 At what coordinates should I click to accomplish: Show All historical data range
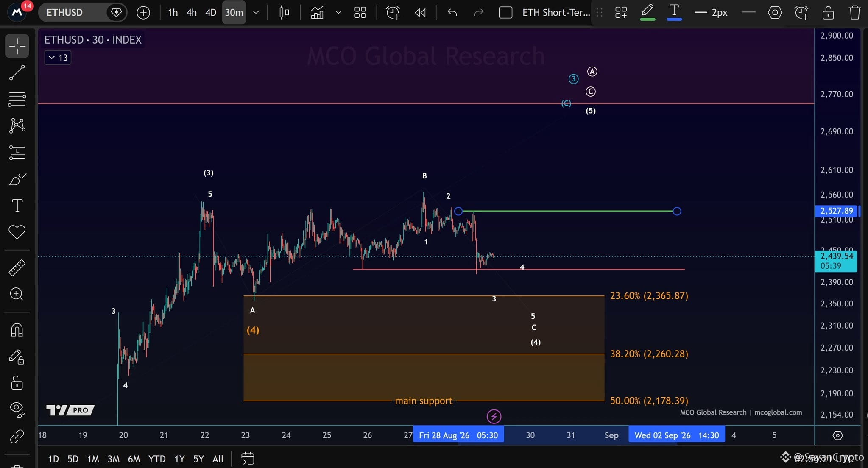pyautogui.click(x=218, y=459)
